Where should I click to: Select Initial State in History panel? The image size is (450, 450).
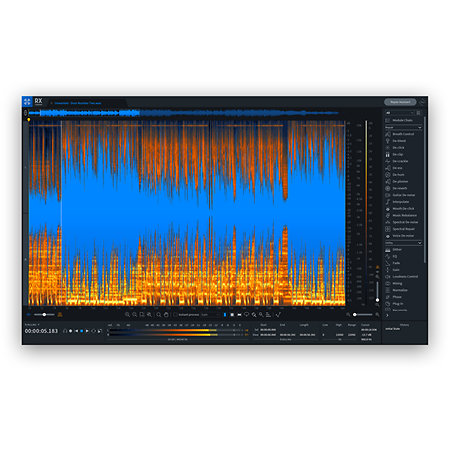[x=392, y=329]
